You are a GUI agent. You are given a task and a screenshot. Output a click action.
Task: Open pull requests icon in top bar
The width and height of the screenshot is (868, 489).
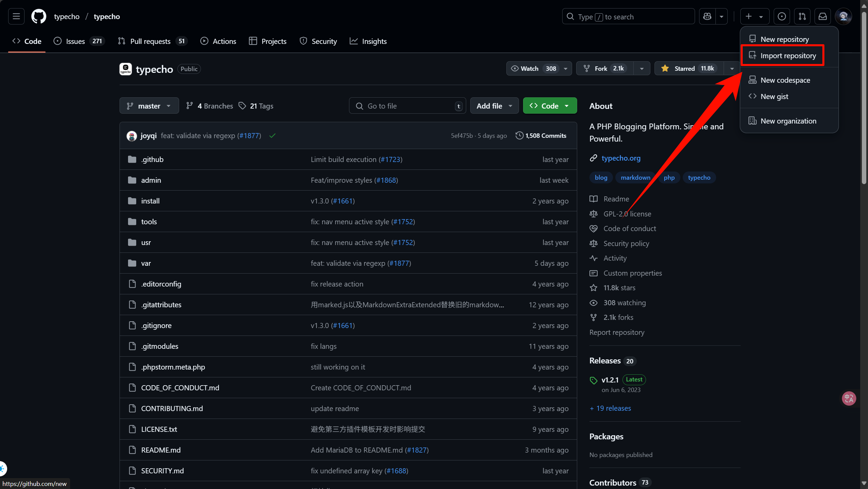tap(802, 16)
